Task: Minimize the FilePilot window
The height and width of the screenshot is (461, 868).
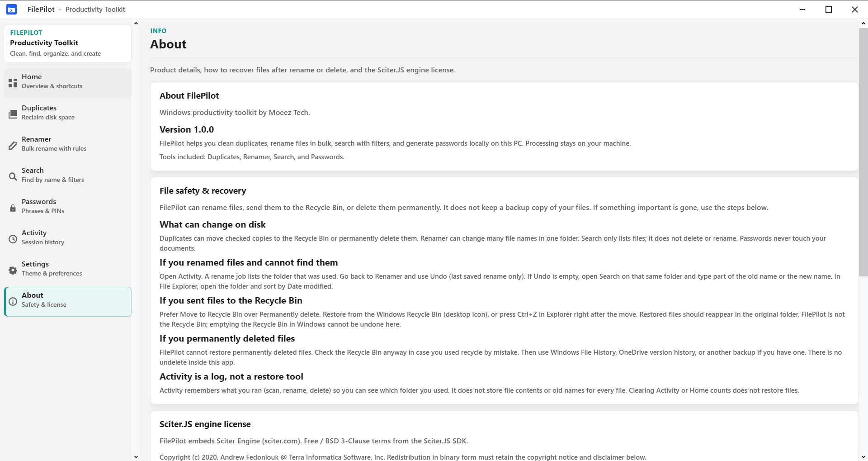Action: click(802, 10)
